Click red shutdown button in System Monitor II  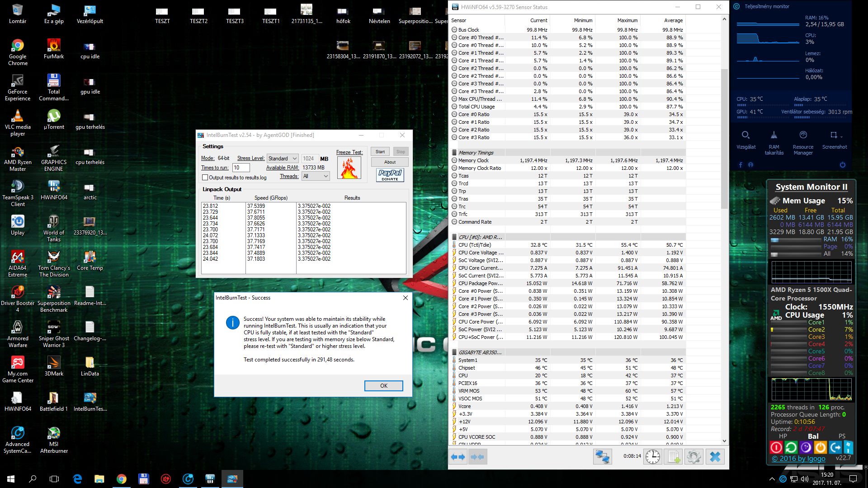point(776,447)
